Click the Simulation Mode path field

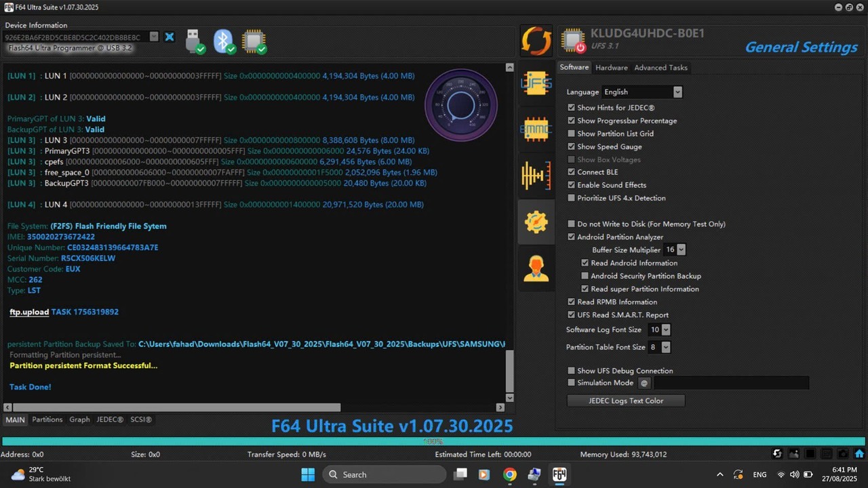[x=730, y=383]
